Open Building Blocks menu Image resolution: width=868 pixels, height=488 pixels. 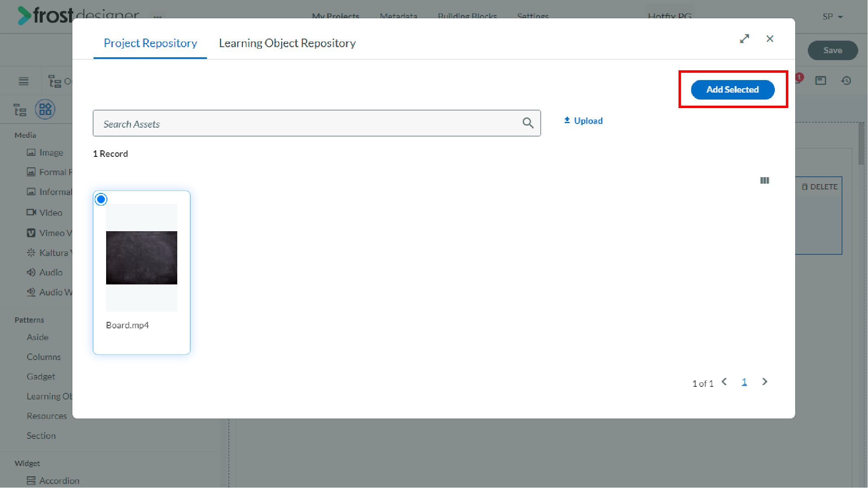click(x=467, y=16)
